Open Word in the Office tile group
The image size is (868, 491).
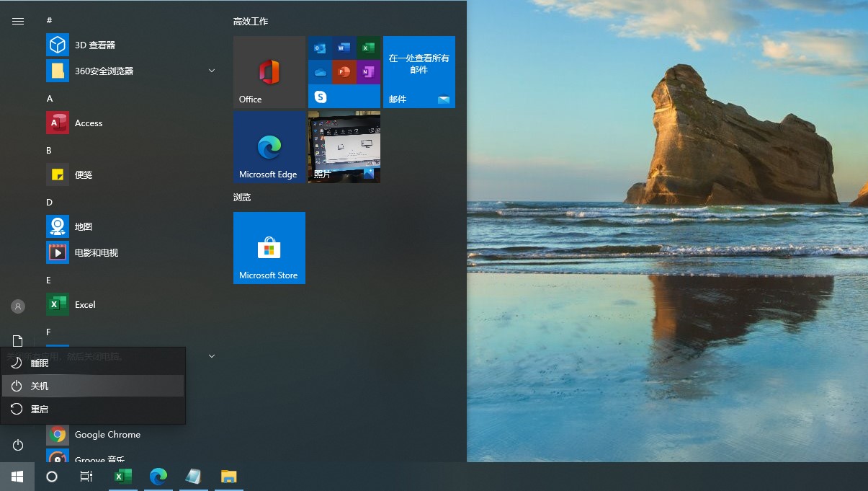click(344, 48)
